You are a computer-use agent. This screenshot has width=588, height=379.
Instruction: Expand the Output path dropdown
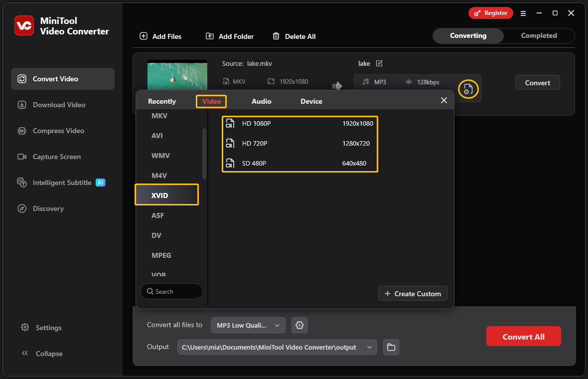tap(369, 347)
